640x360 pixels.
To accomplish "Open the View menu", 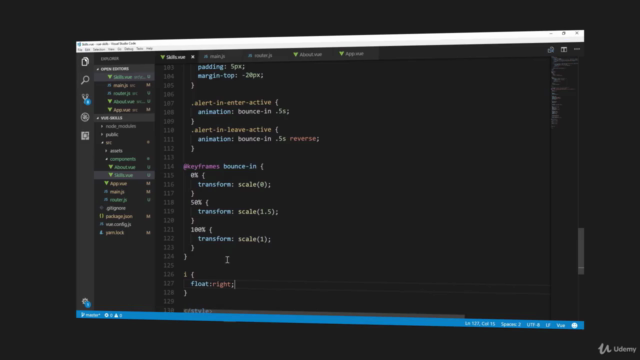I will tap(111, 49).
